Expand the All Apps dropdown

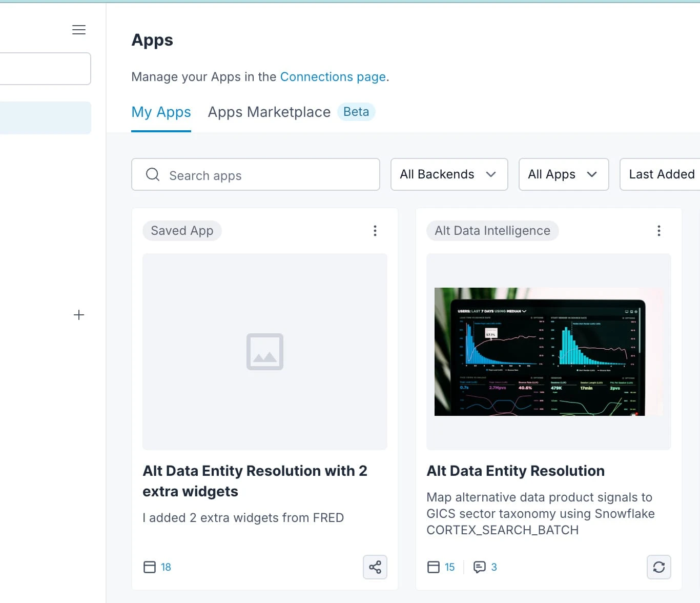pos(563,174)
